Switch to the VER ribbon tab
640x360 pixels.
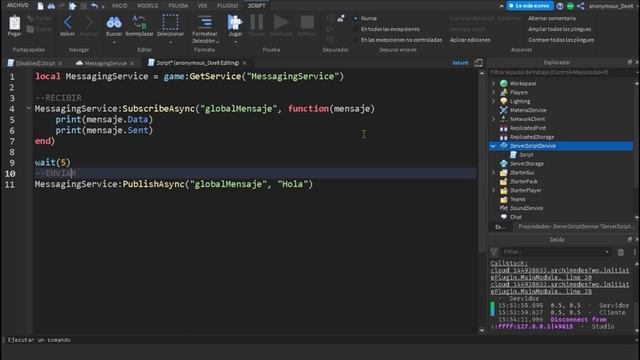click(202, 6)
